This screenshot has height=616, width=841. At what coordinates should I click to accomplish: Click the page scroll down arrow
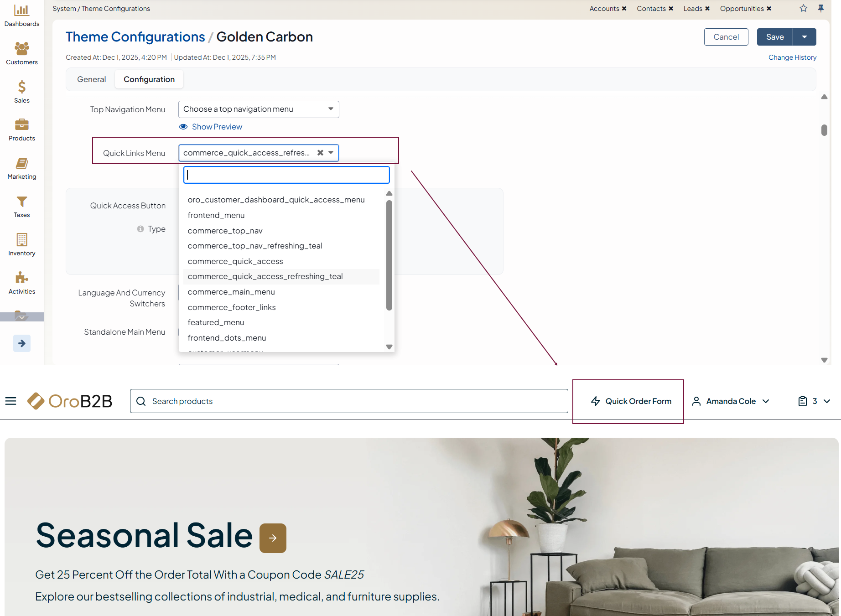click(x=824, y=360)
